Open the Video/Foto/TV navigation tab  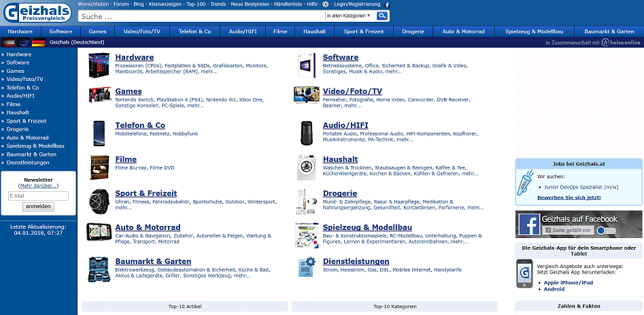pos(142,31)
